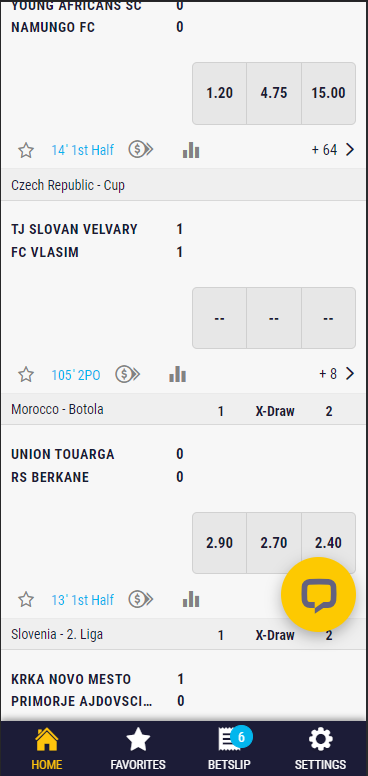Open the Krka Novo Mesto match row
368x776 pixels.
pyautogui.click(x=184, y=690)
